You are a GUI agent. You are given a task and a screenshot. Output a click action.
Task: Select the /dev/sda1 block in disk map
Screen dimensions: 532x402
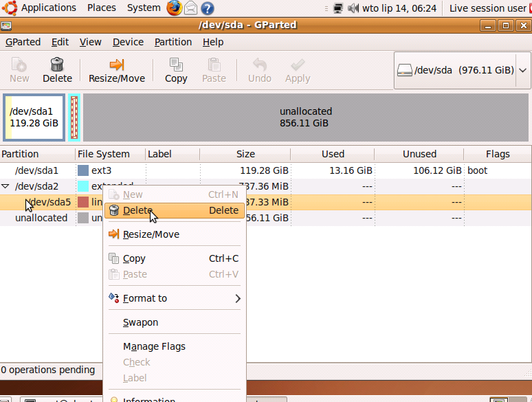coord(34,118)
